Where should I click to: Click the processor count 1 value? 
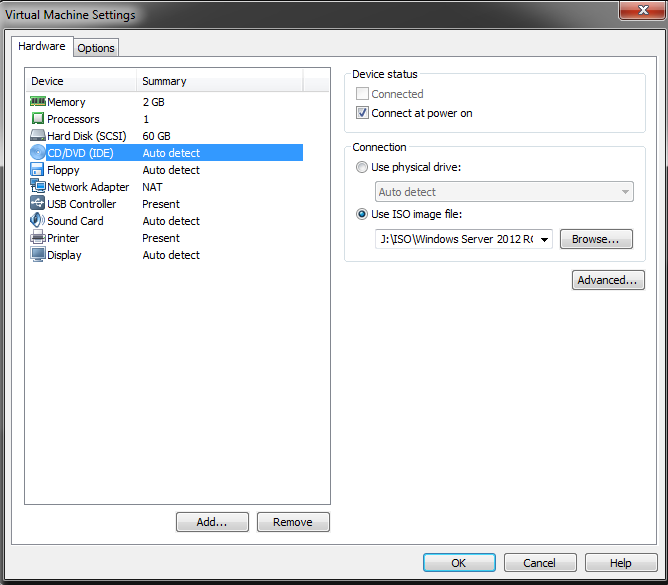[146, 119]
